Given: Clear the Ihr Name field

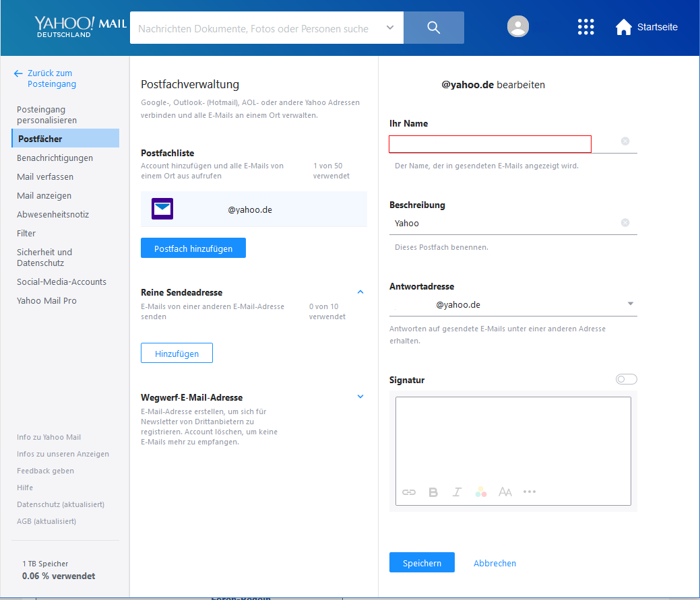Looking at the screenshot, I should pos(625,141).
